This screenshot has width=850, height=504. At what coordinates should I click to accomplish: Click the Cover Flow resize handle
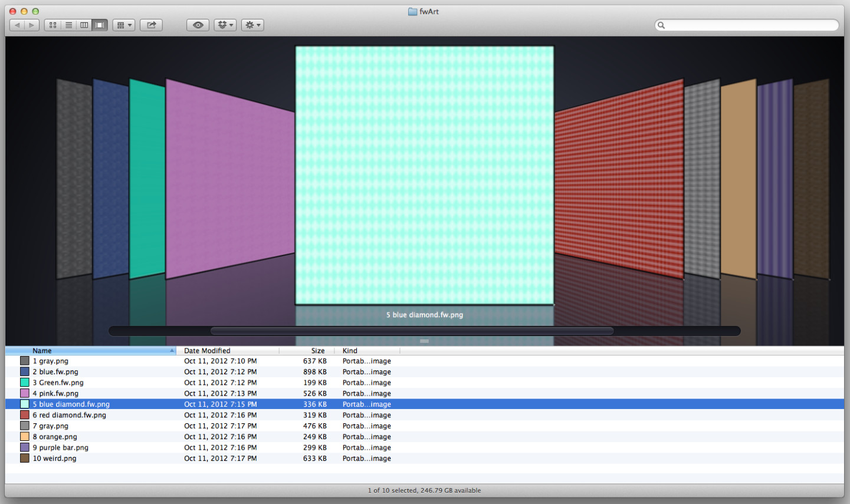point(424,341)
